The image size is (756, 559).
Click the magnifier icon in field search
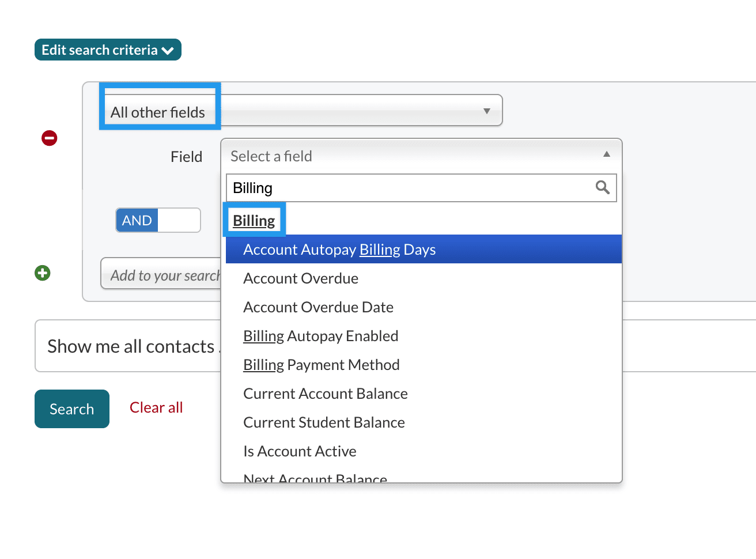click(602, 188)
